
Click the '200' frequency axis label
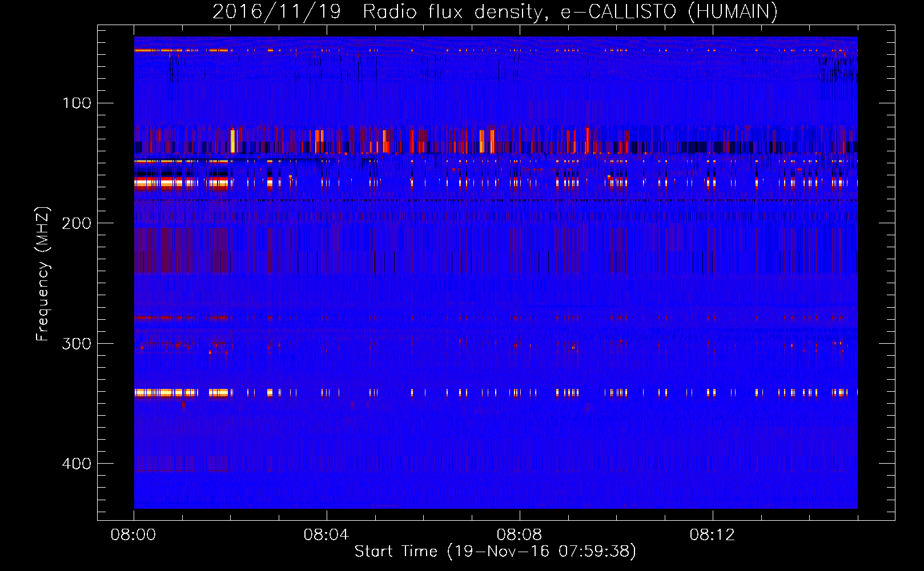(x=77, y=223)
